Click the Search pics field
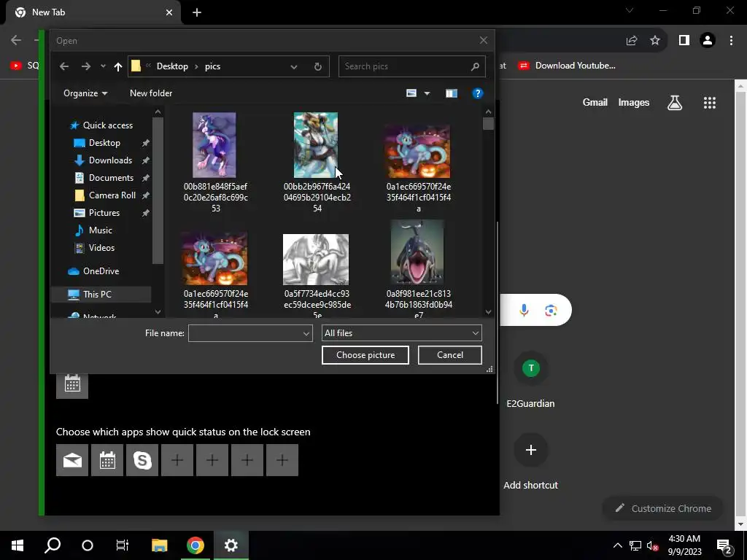This screenshot has height=560, width=747. 411,66
